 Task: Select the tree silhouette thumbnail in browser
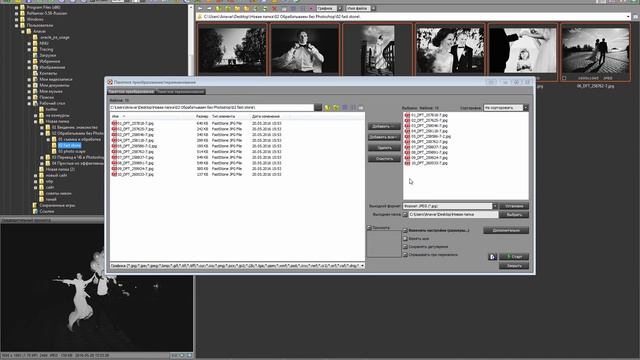click(x=232, y=50)
